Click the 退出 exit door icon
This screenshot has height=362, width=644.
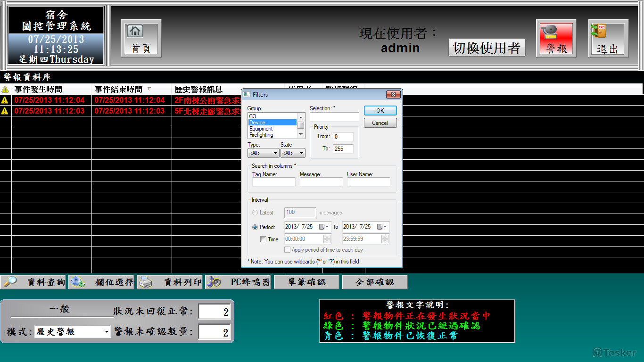[608, 38]
